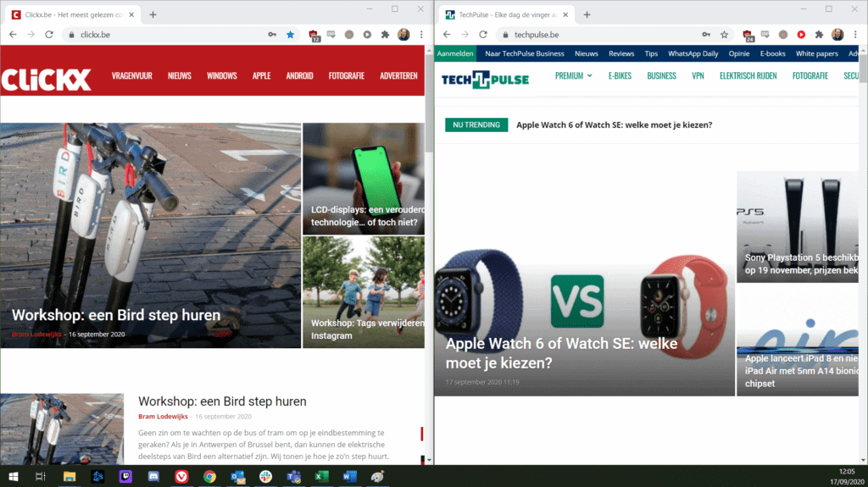The width and height of the screenshot is (868, 487).
Task: Open Elektrisch Rijden section on TechPulse
Action: [748, 76]
